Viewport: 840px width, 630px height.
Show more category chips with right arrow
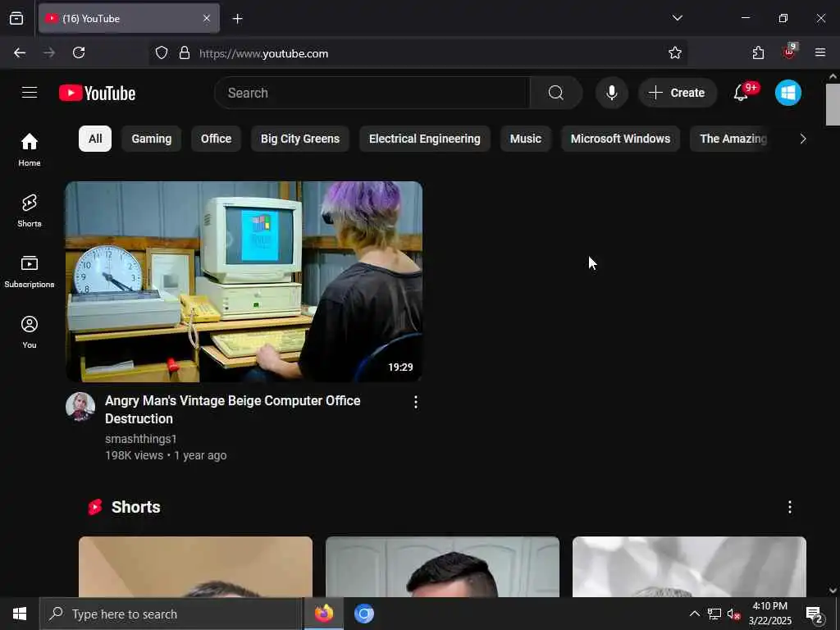coord(802,139)
